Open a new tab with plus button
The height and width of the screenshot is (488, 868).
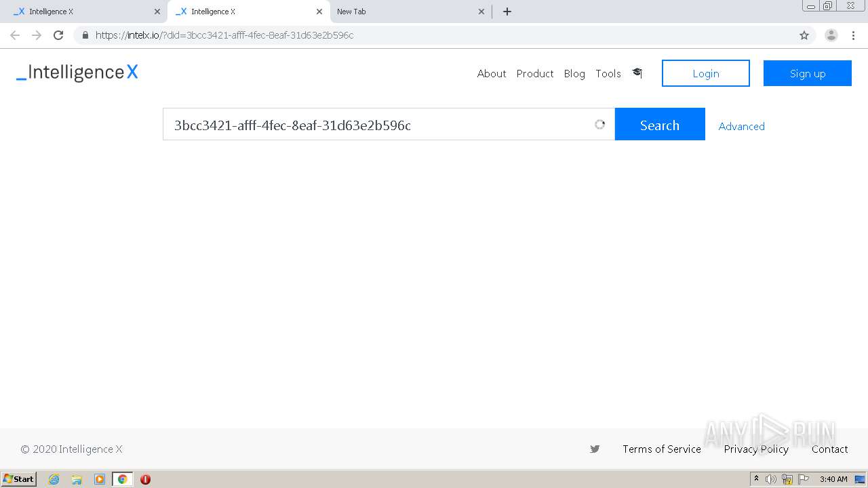[507, 12]
